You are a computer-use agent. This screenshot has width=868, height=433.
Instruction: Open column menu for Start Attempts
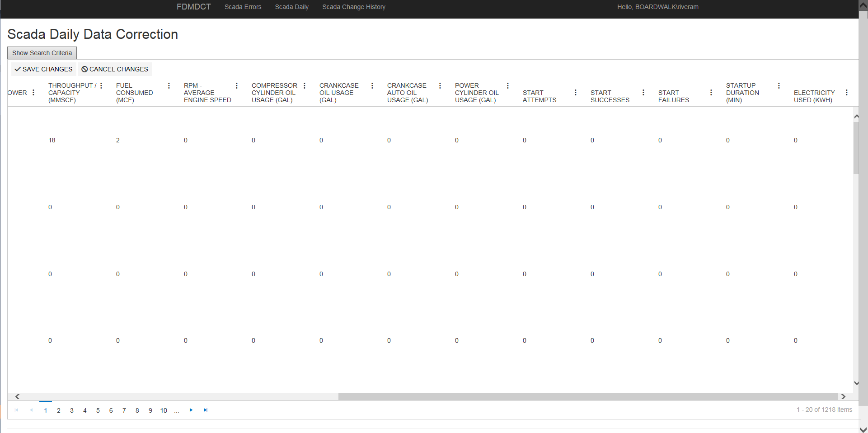[x=576, y=93]
